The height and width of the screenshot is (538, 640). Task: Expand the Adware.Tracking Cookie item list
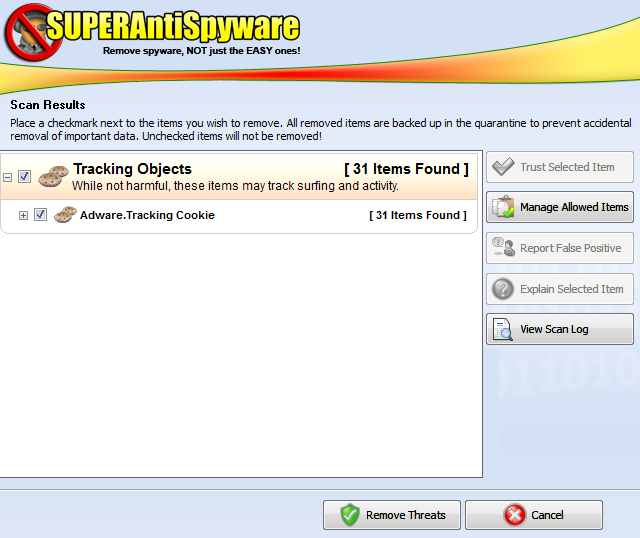pos(24,215)
